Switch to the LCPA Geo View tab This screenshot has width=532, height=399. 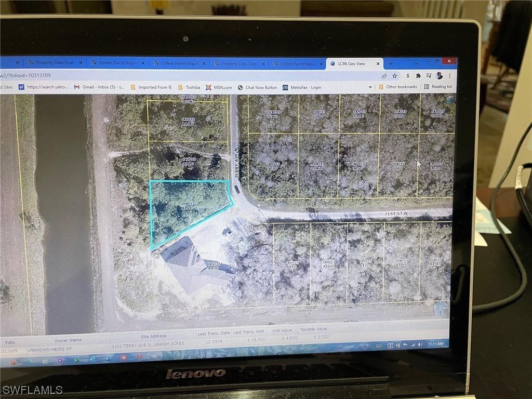point(352,63)
